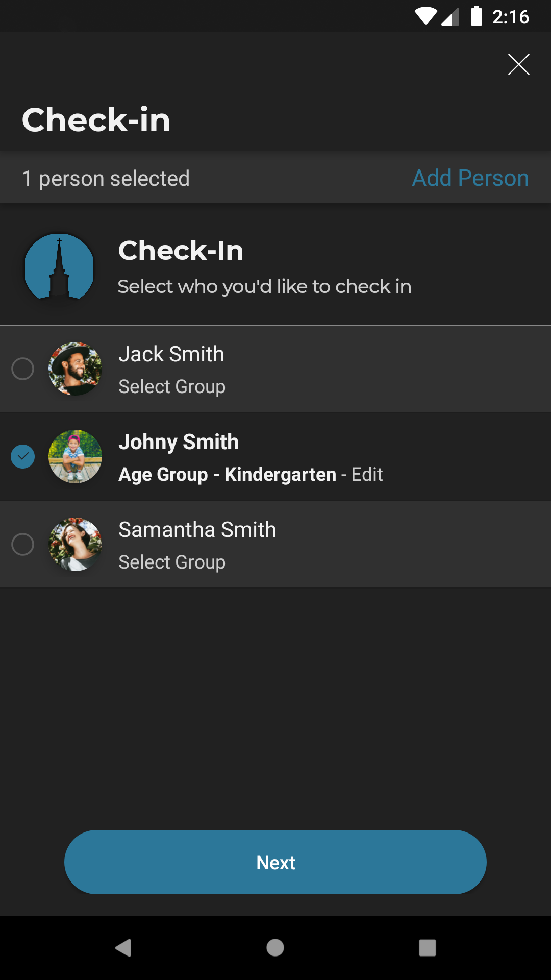Tap the battery icon in status bar
Screen dimensions: 551x980
(476, 16)
